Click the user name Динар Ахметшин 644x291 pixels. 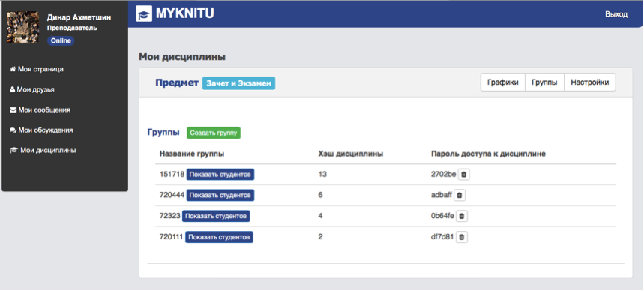(79, 18)
